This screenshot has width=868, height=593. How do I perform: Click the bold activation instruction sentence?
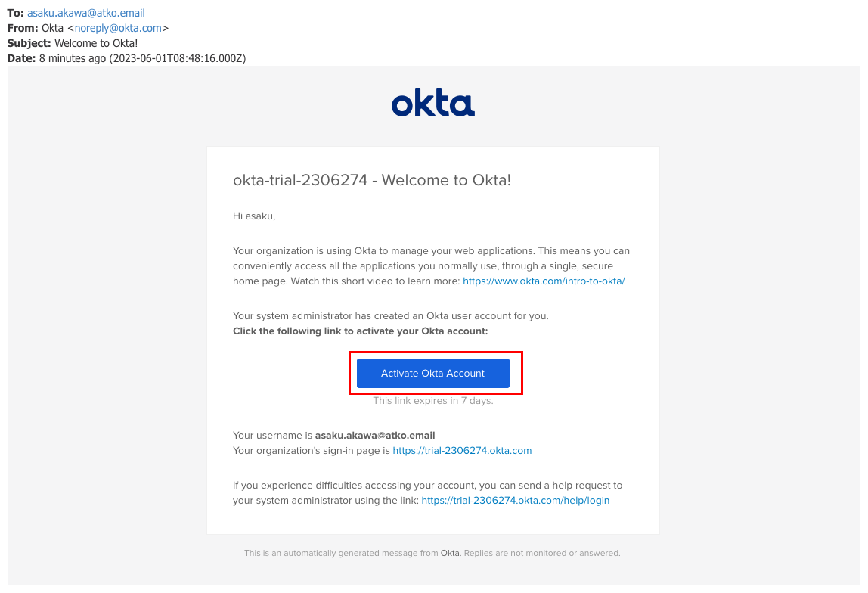pos(360,331)
